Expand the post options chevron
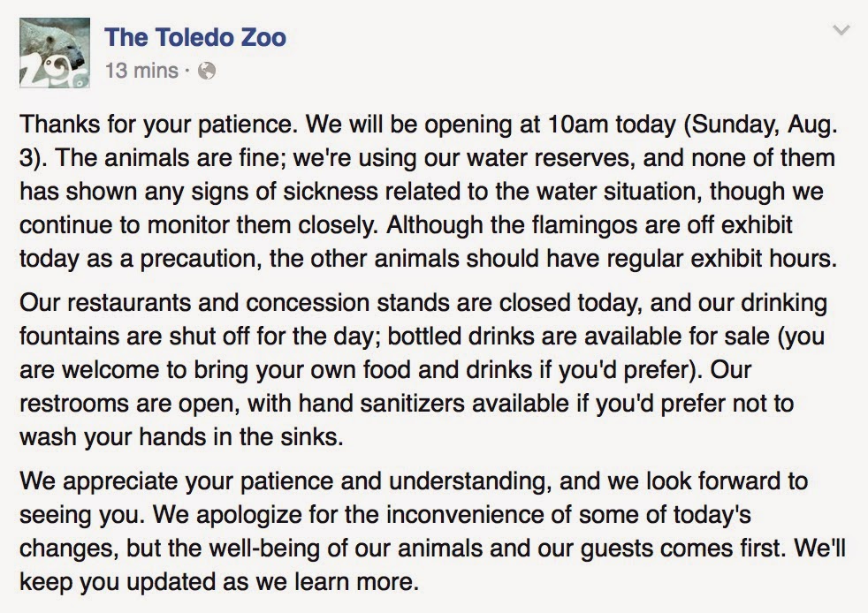Screen dimensions: 868x613 pos(841,30)
